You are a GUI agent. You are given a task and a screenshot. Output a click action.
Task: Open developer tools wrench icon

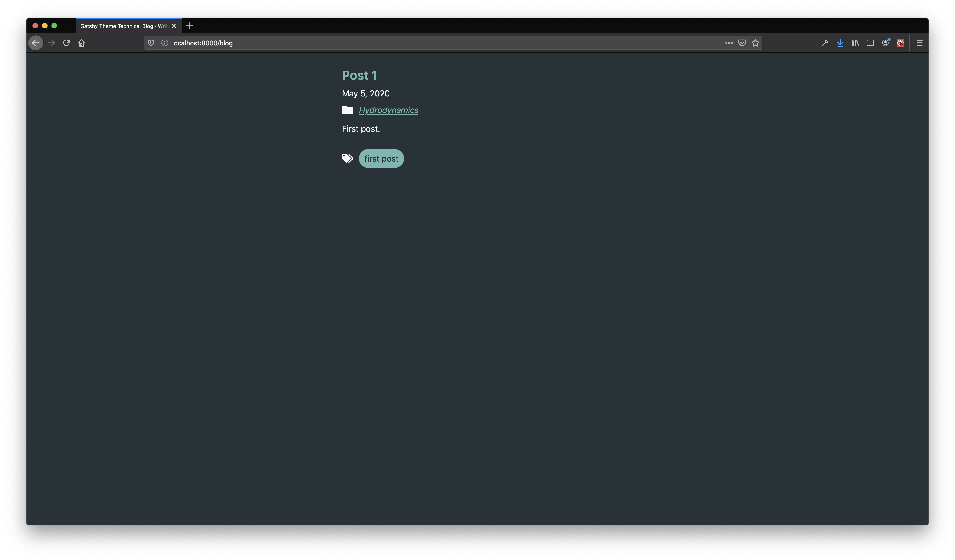[825, 43]
